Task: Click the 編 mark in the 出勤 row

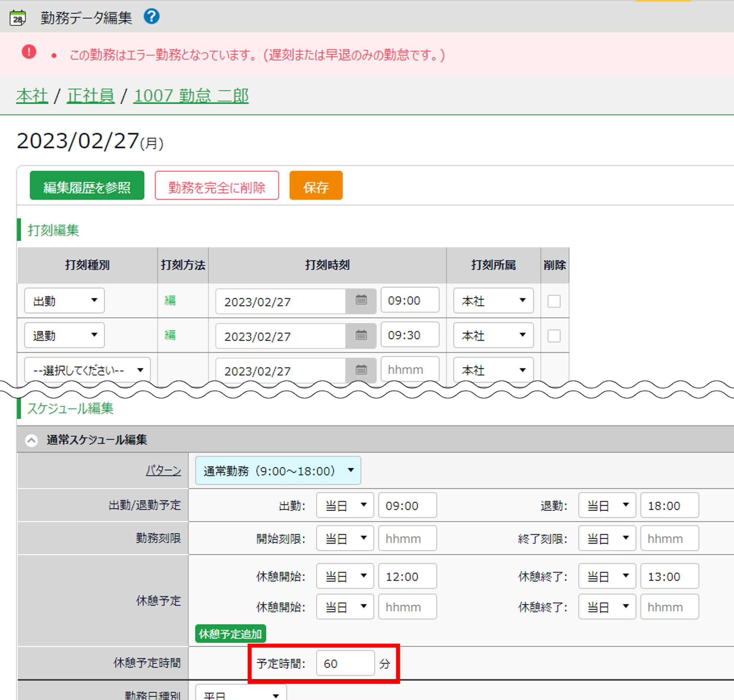Action: [x=170, y=300]
